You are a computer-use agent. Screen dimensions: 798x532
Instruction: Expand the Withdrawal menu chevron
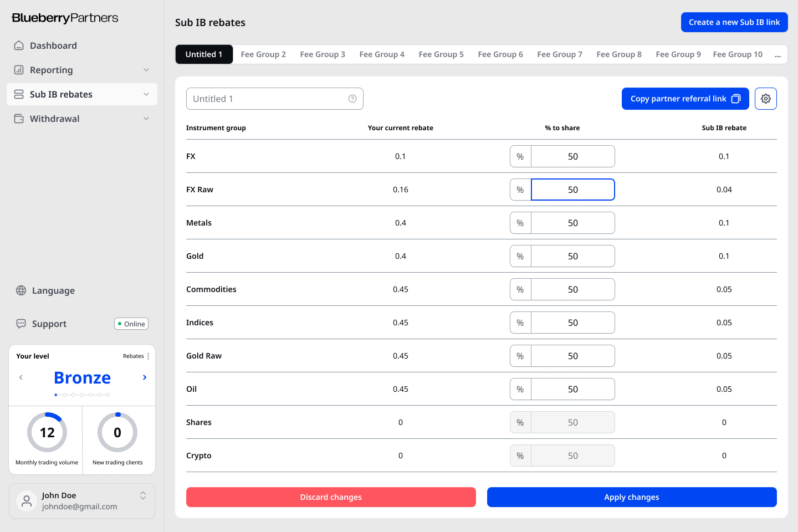pyautogui.click(x=146, y=119)
